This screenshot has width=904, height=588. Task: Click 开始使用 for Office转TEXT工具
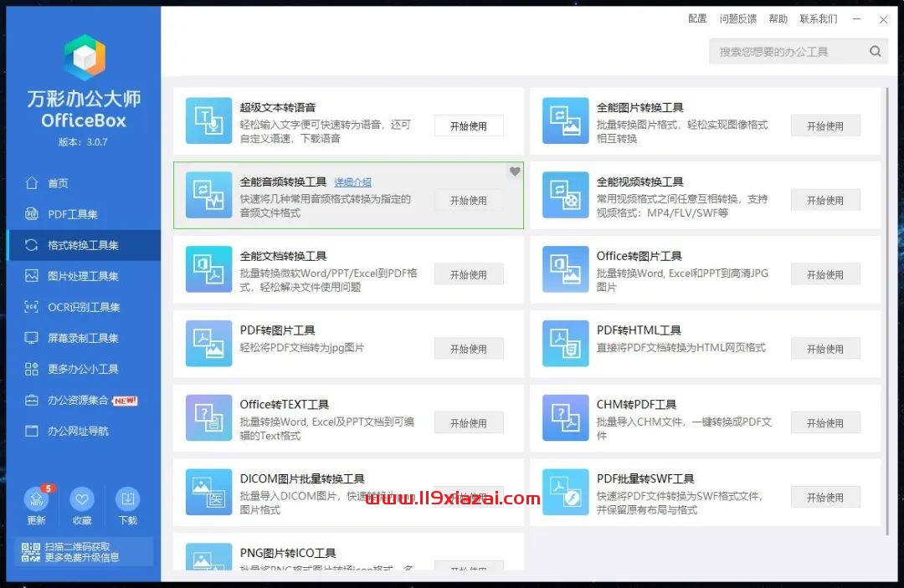coord(469,423)
